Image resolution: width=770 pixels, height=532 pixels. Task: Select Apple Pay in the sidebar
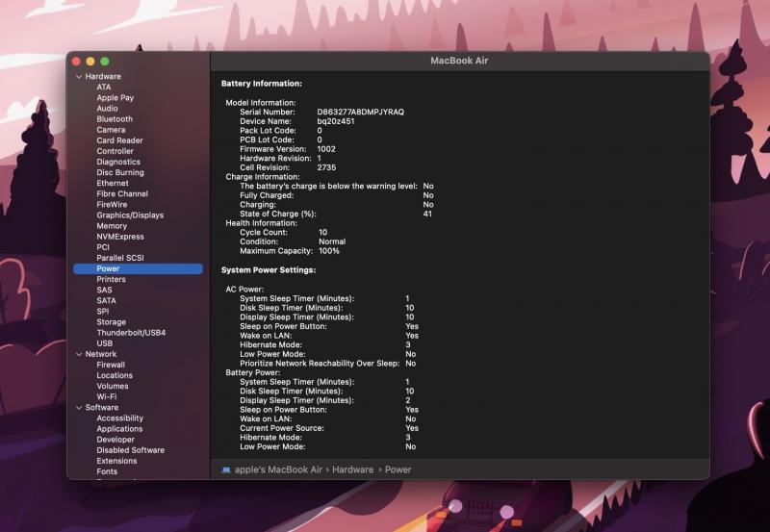tap(115, 98)
